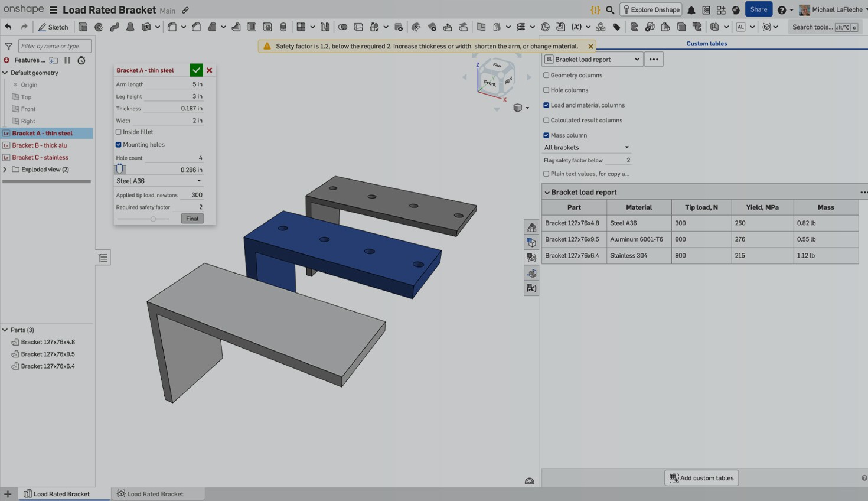The width and height of the screenshot is (868, 501).
Task: Uncheck the Mounting holes checkbox
Action: [x=119, y=144]
